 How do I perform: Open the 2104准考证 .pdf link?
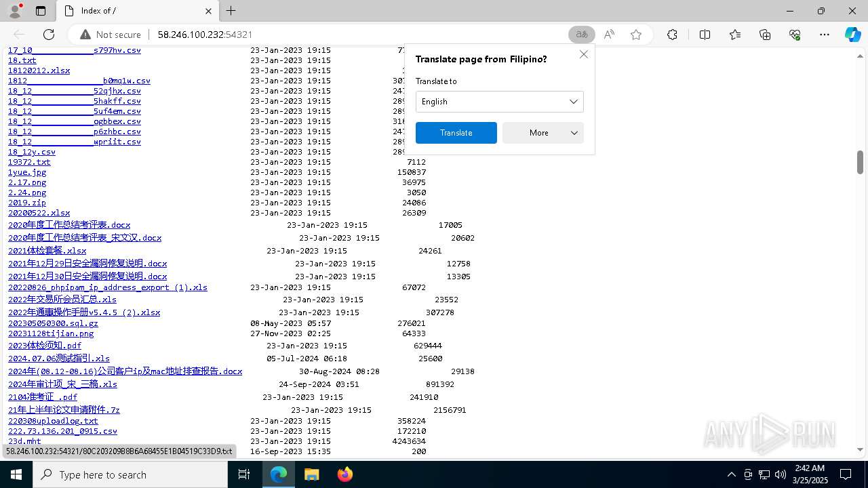[x=43, y=397]
